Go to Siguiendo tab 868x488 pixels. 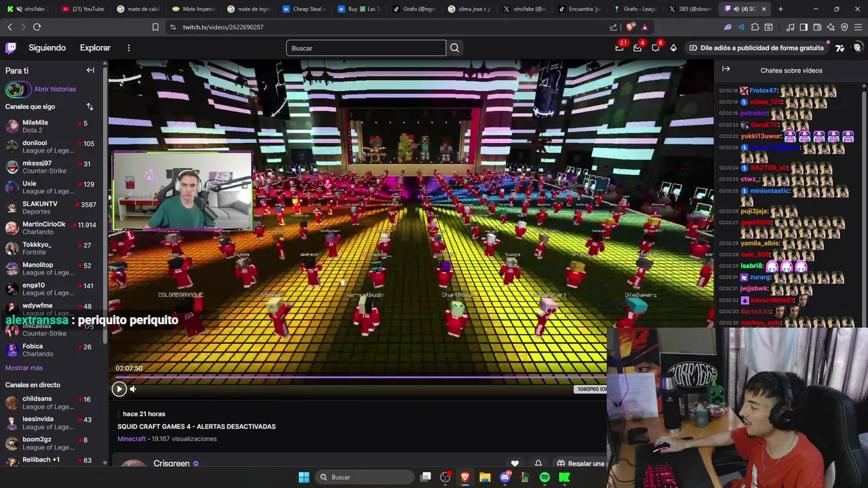47,47
